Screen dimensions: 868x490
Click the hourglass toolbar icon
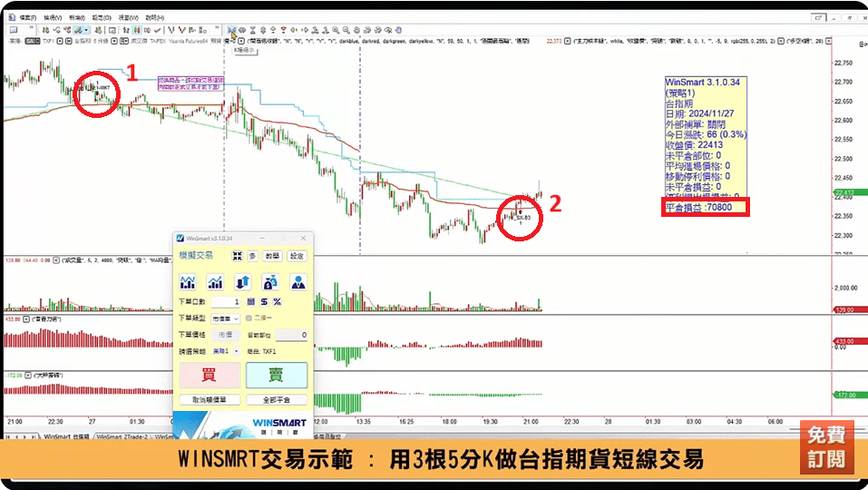(x=252, y=30)
